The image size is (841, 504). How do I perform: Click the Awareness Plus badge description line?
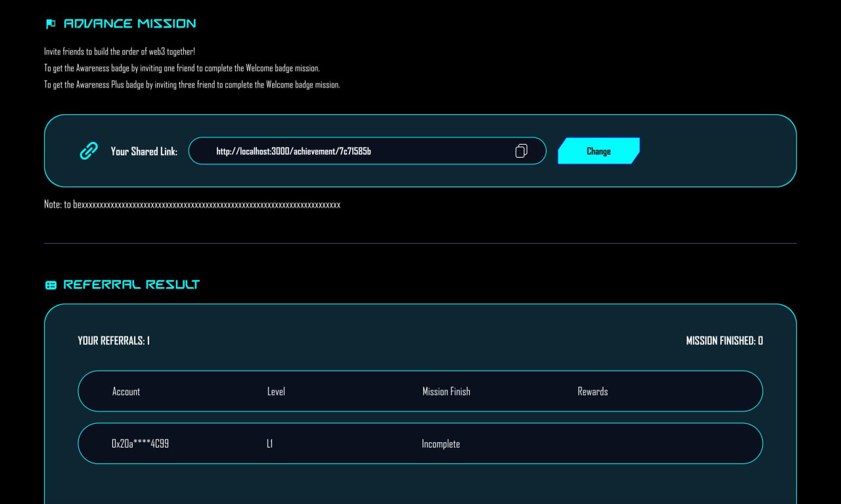click(192, 85)
